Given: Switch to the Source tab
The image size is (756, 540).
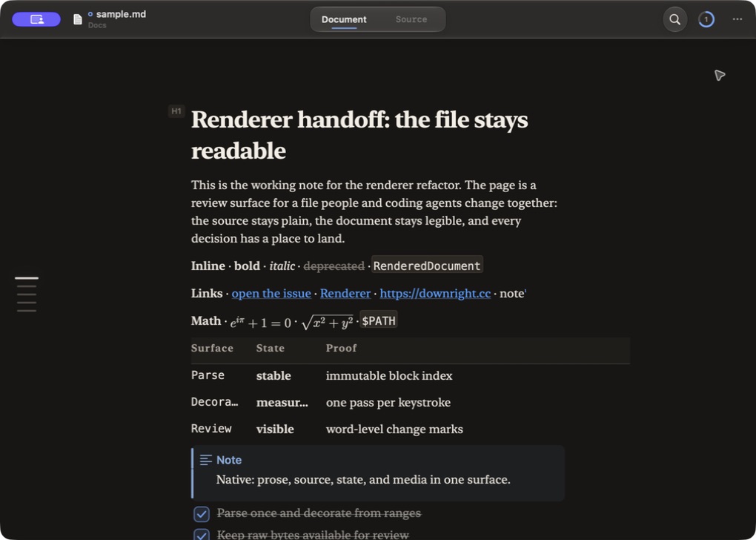Looking at the screenshot, I should 411,19.
